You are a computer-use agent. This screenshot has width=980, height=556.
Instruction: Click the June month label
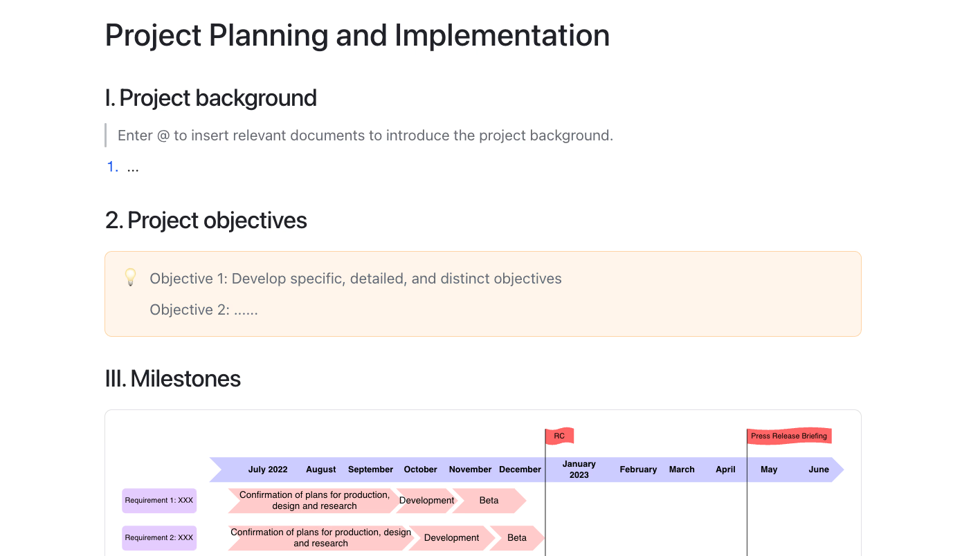pos(819,470)
